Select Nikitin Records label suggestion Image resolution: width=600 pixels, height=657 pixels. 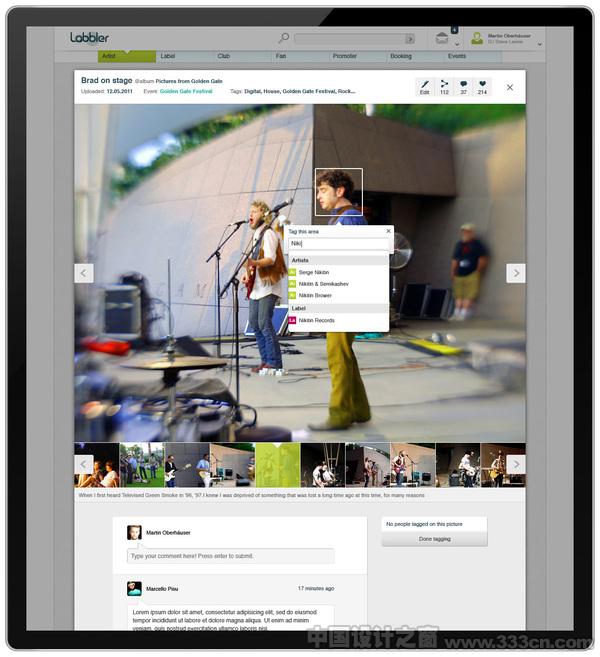tap(338, 321)
